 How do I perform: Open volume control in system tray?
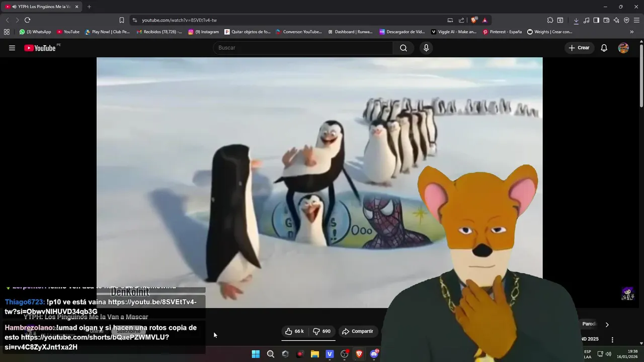coord(608,354)
